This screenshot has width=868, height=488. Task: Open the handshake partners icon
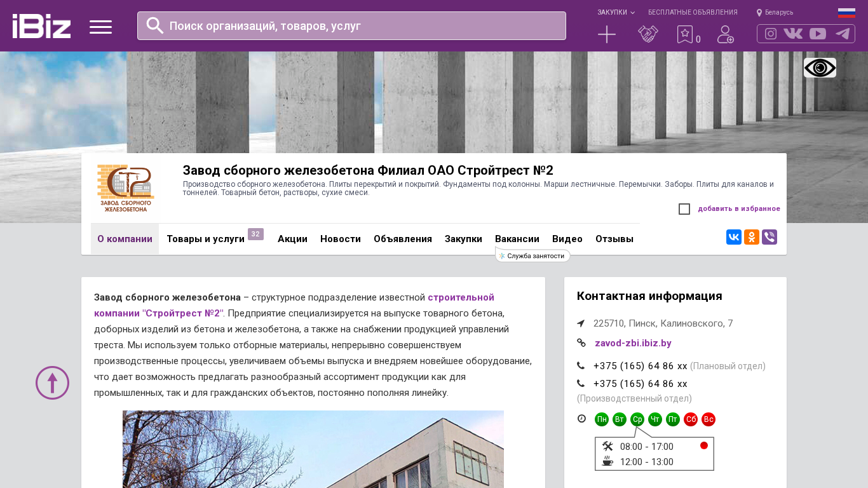pyautogui.click(x=648, y=34)
